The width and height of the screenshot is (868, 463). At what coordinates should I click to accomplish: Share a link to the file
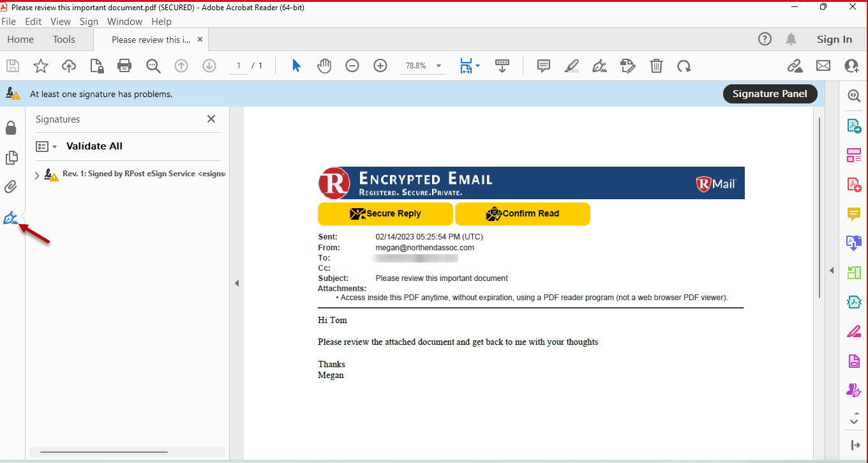pyautogui.click(x=795, y=66)
